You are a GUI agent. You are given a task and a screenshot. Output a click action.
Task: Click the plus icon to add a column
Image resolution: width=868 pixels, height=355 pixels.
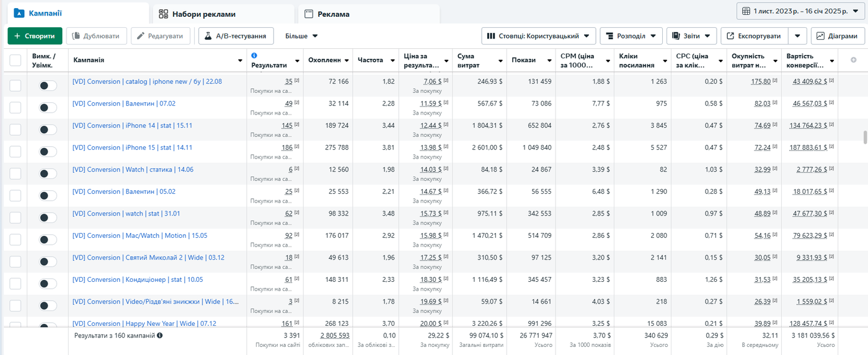(853, 60)
